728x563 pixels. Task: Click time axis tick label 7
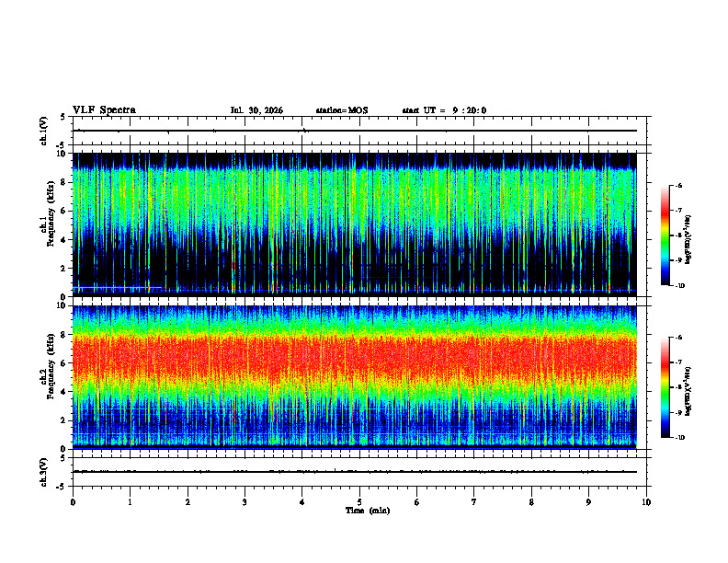click(474, 502)
